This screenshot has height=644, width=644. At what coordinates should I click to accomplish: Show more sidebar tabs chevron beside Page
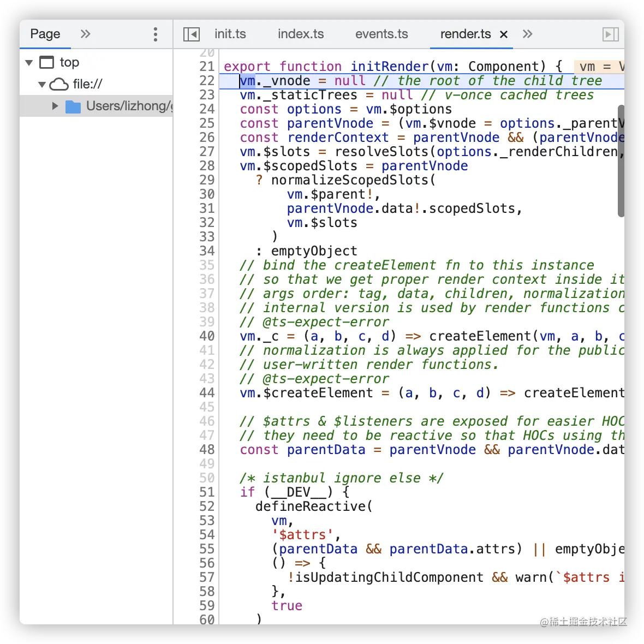pyautogui.click(x=85, y=34)
